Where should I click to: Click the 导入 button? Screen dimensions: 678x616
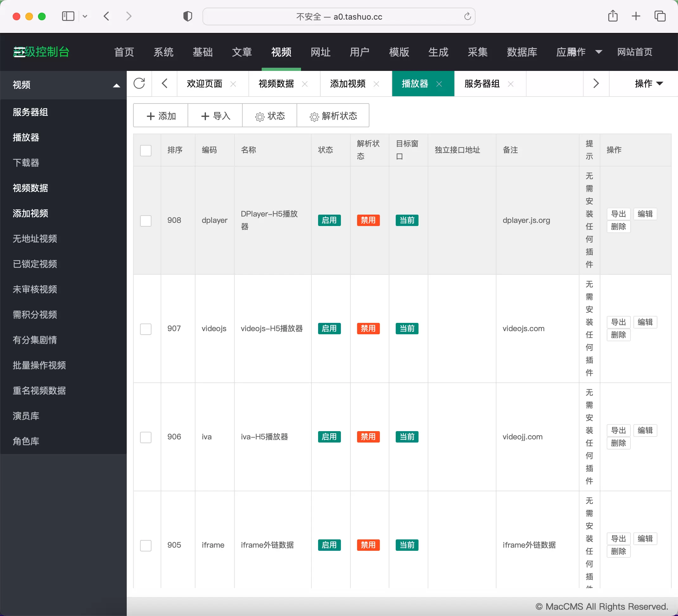click(215, 116)
